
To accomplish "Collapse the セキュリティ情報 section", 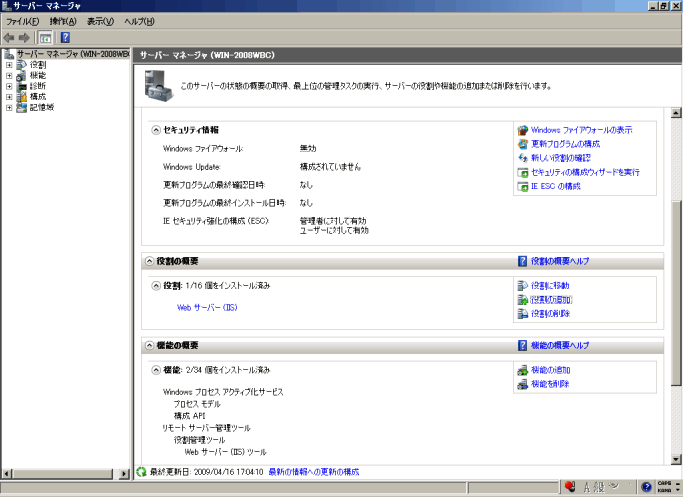I will pyautogui.click(x=156, y=130).
